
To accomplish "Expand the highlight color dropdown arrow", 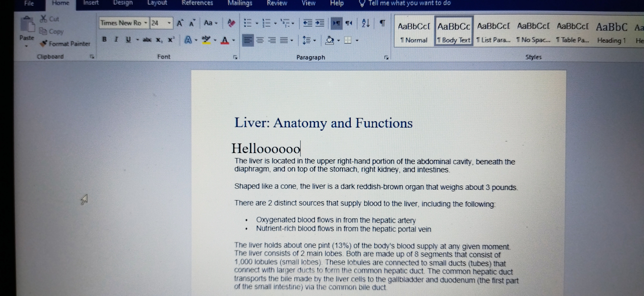I will pos(215,40).
